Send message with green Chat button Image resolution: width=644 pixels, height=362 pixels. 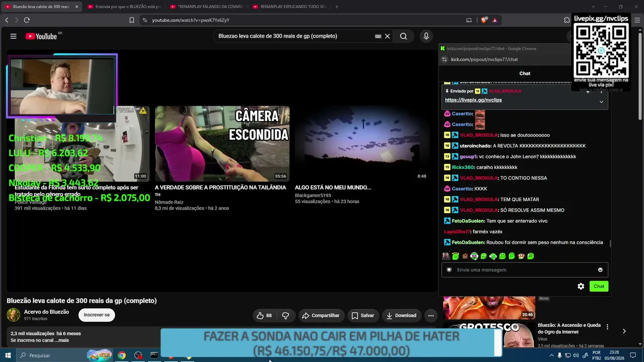pos(599,286)
